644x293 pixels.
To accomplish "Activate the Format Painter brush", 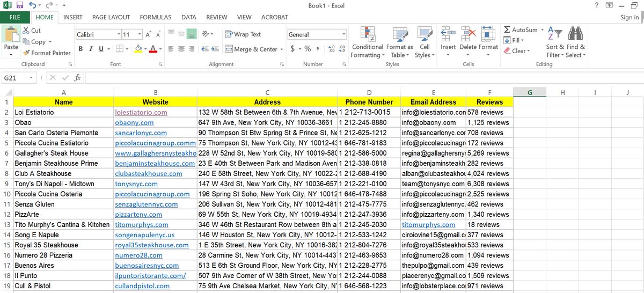I will coord(46,53).
